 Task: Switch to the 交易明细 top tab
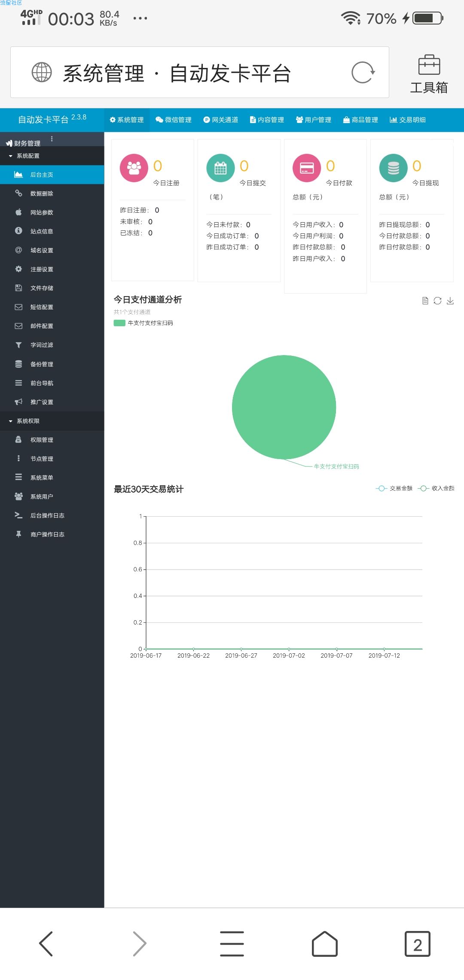(408, 120)
